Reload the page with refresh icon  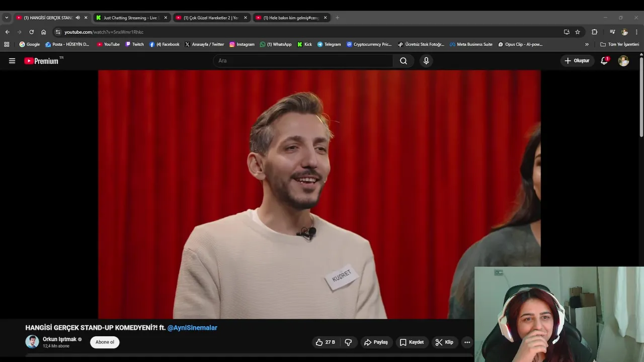pyautogui.click(x=31, y=32)
